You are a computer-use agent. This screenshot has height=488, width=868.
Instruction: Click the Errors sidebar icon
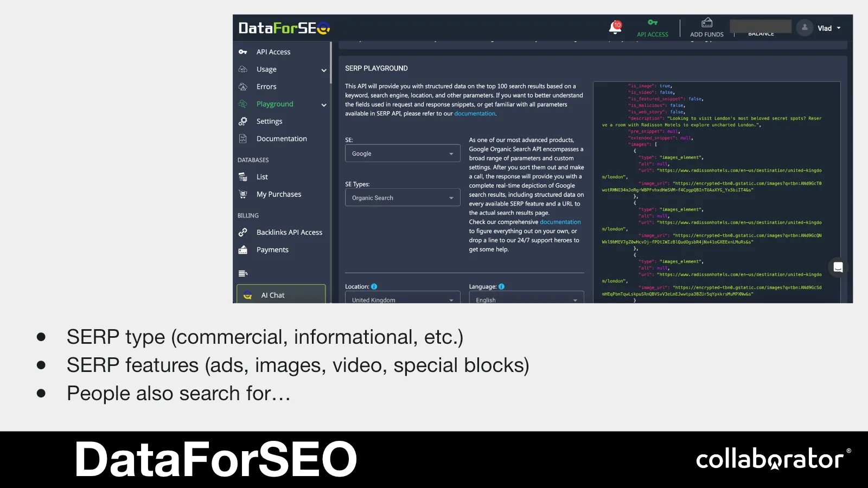tap(243, 87)
